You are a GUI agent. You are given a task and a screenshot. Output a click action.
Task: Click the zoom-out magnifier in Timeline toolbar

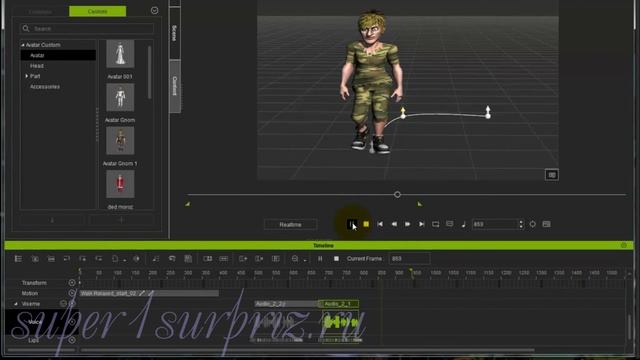pyautogui.click(x=295, y=258)
